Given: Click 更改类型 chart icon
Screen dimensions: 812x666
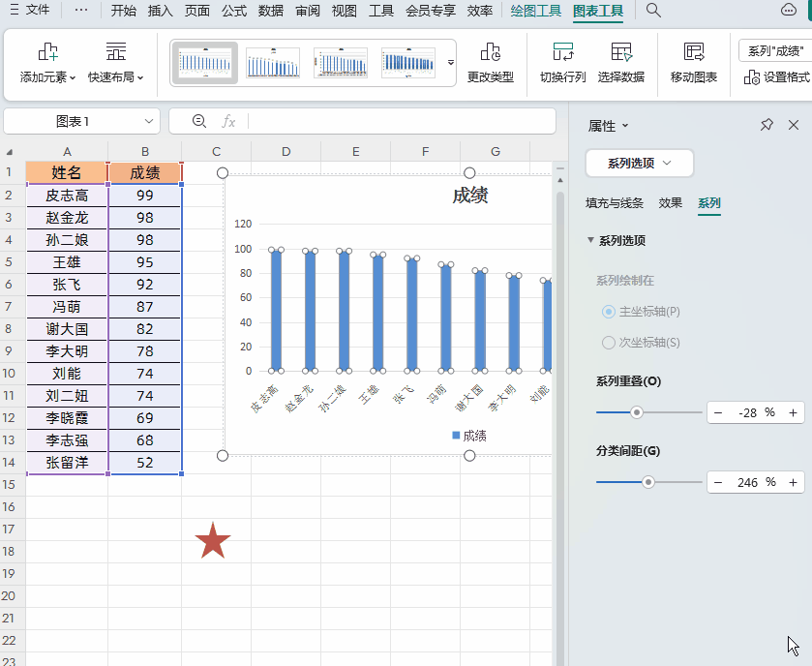Looking at the screenshot, I should pos(491,63).
